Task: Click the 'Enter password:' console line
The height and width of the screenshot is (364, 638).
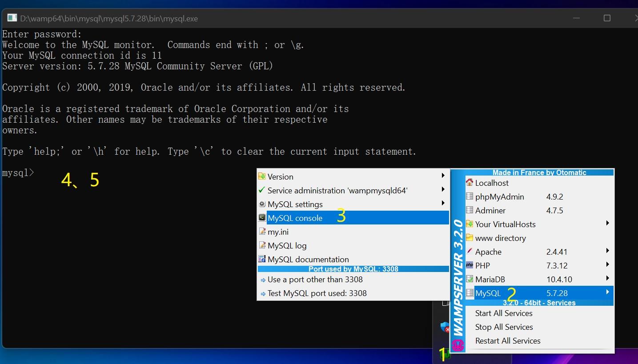Action: tap(42, 34)
